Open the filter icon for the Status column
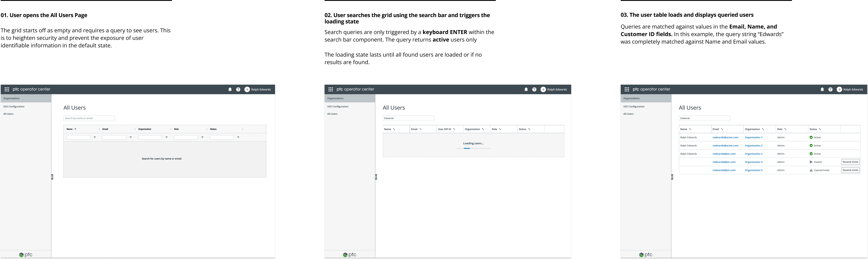This screenshot has width=868, height=259. [238, 137]
